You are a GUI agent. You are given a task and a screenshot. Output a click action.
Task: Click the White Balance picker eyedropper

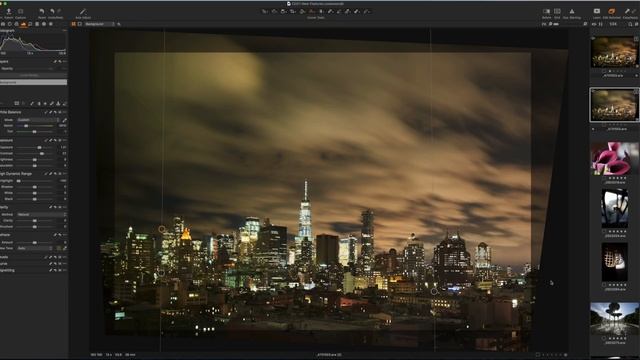pyautogui.click(x=64, y=120)
